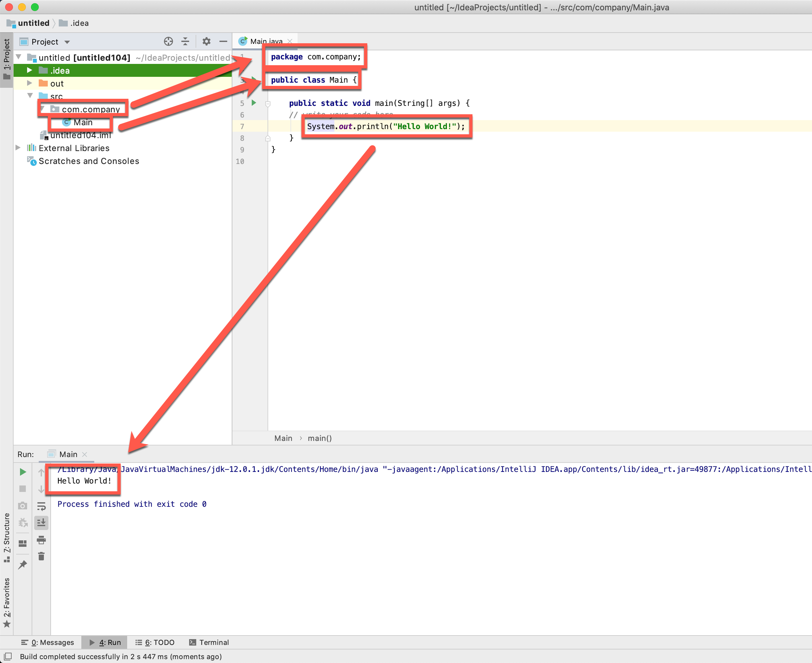Screen dimensions: 812x663
Task: Open the Project view dropdown
Action: click(67, 42)
